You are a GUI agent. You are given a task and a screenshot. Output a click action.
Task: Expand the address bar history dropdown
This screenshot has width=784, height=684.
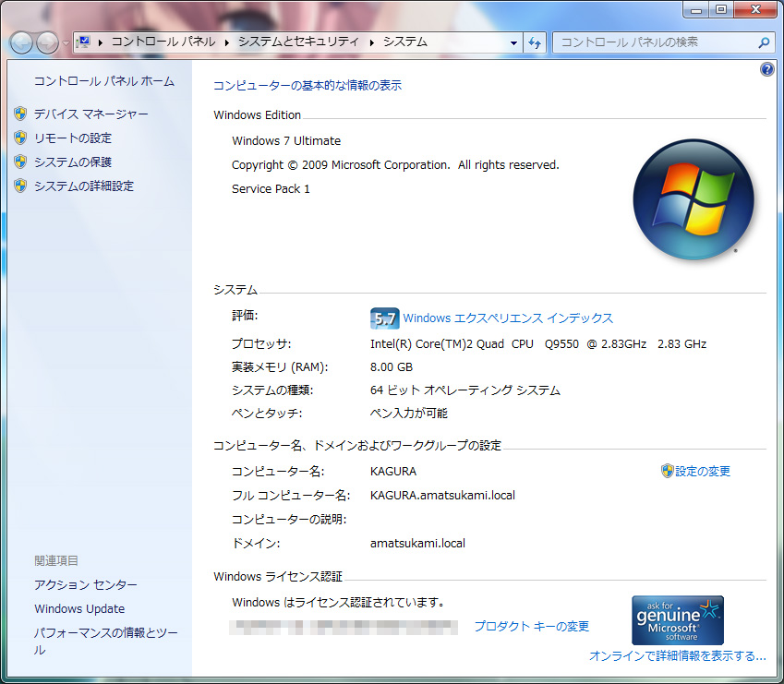click(x=514, y=42)
